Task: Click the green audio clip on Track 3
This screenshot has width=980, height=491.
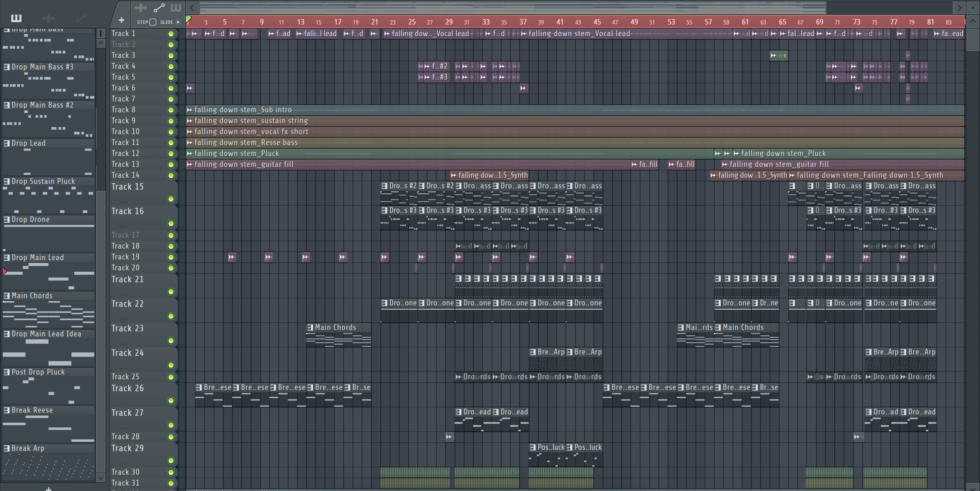Action: tap(778, 56)
